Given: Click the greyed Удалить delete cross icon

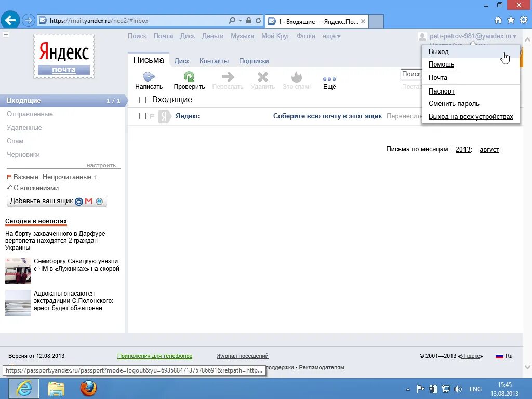Looking at the screenshot, I should tap(262, 77).
